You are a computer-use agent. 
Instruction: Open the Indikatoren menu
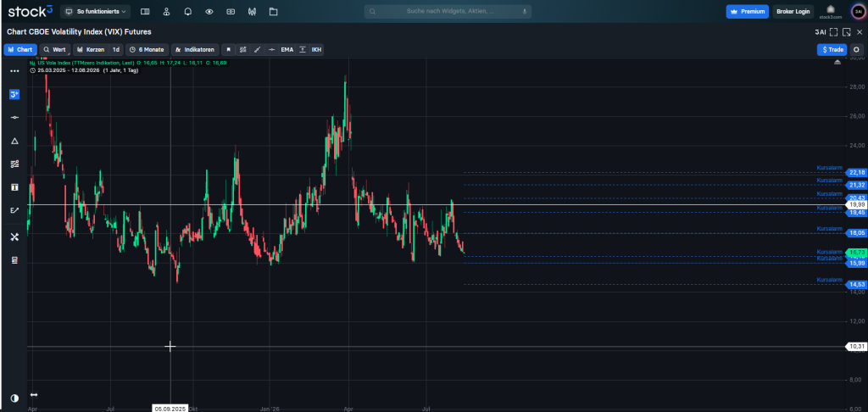pyautogui.click(x=195, y=49)
